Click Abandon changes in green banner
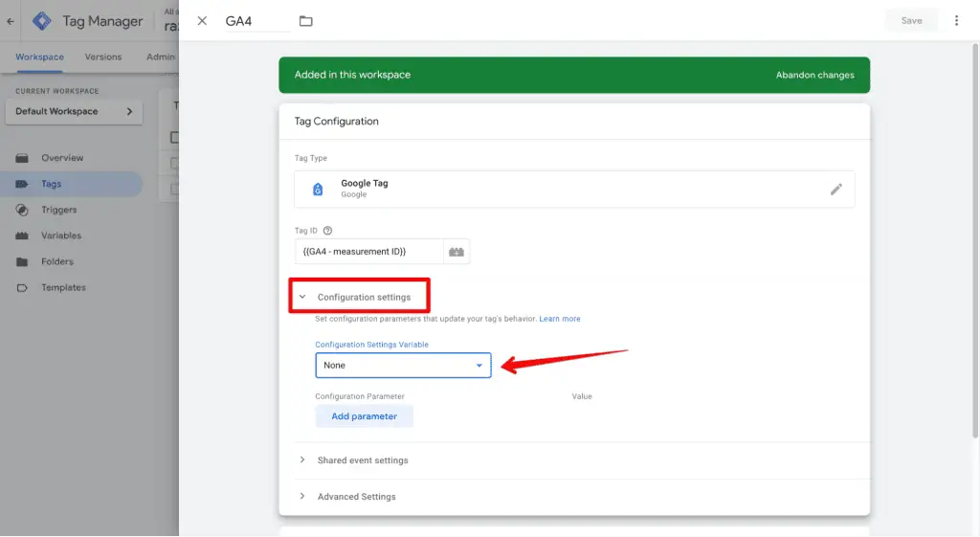Screen dimensions: 980x537 pyautogui.click(x=814, y=75)
